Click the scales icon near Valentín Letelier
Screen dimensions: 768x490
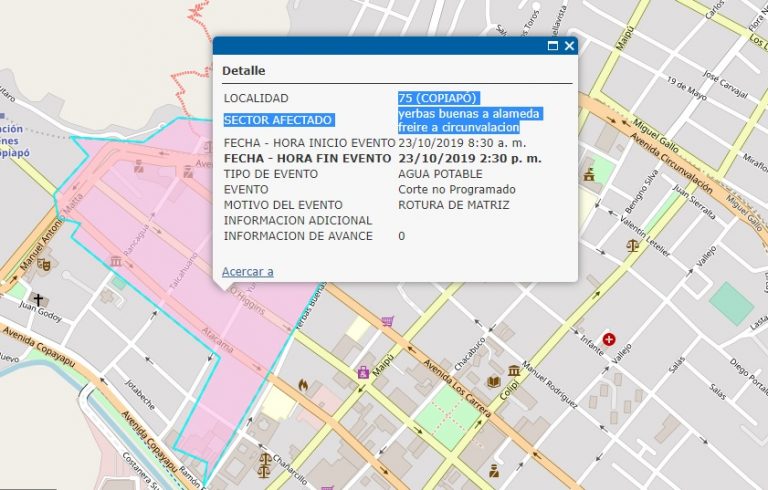pos(632,244)
